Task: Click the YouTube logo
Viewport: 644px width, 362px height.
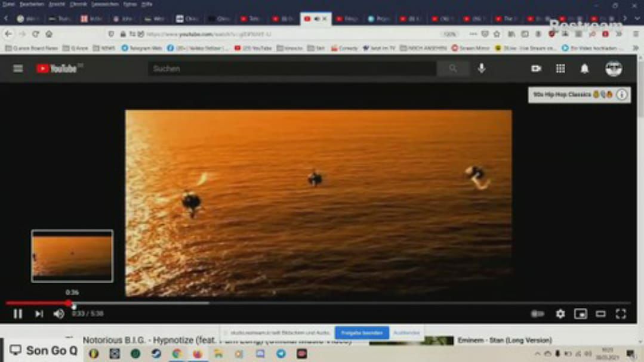Action: [x=57, y=69]
